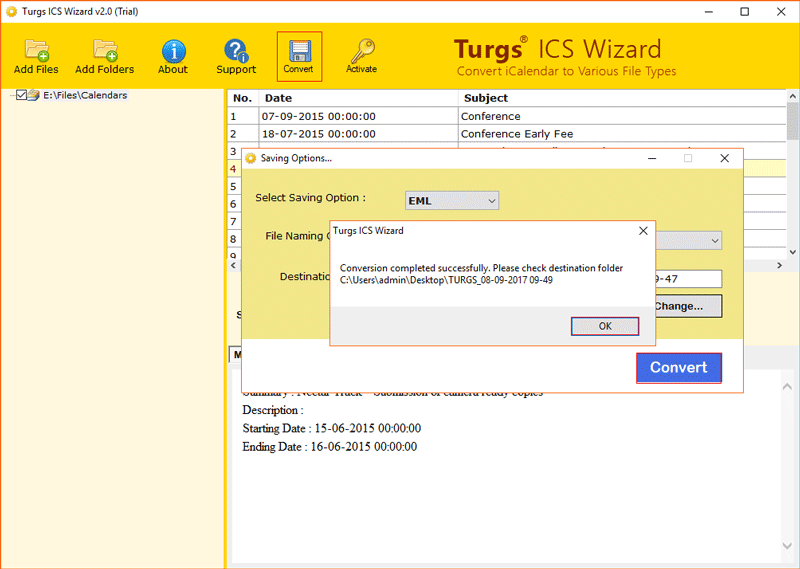
Task: Click OK in the conversion completed message
Action: (605, 326)
